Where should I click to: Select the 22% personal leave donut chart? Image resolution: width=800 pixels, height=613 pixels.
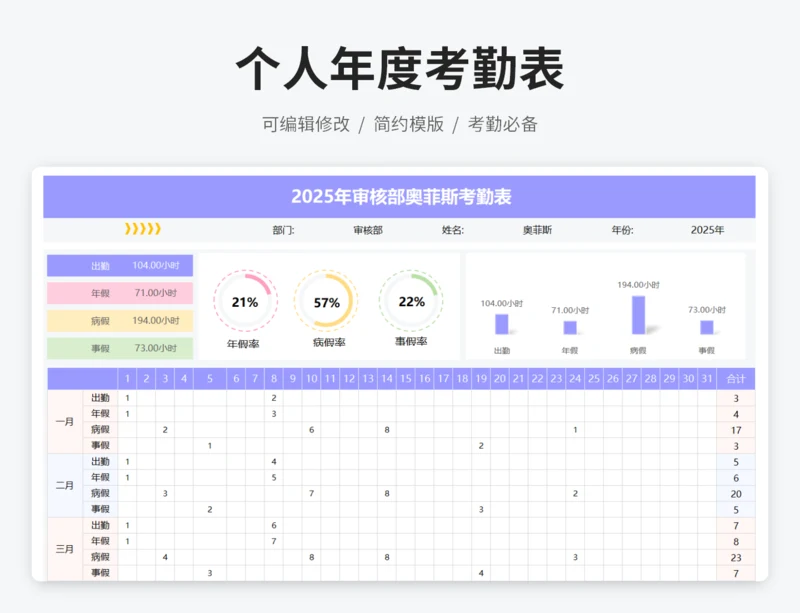click(x=411, y=300)
